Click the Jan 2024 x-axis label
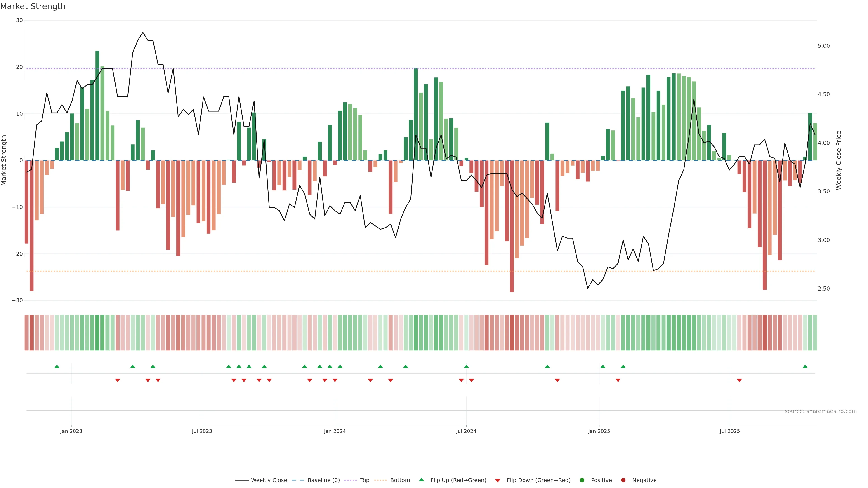 point(335,431)
